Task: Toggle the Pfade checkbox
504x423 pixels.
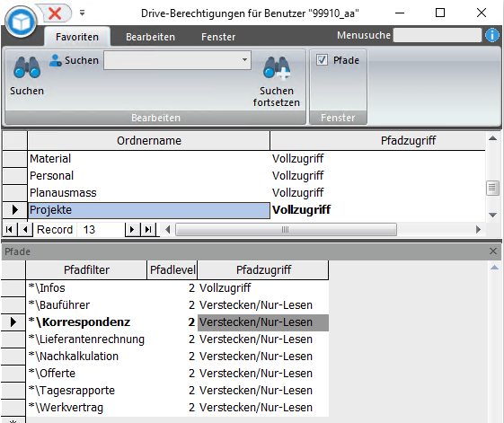Action: pyautogui.click(x=322, y=60)
